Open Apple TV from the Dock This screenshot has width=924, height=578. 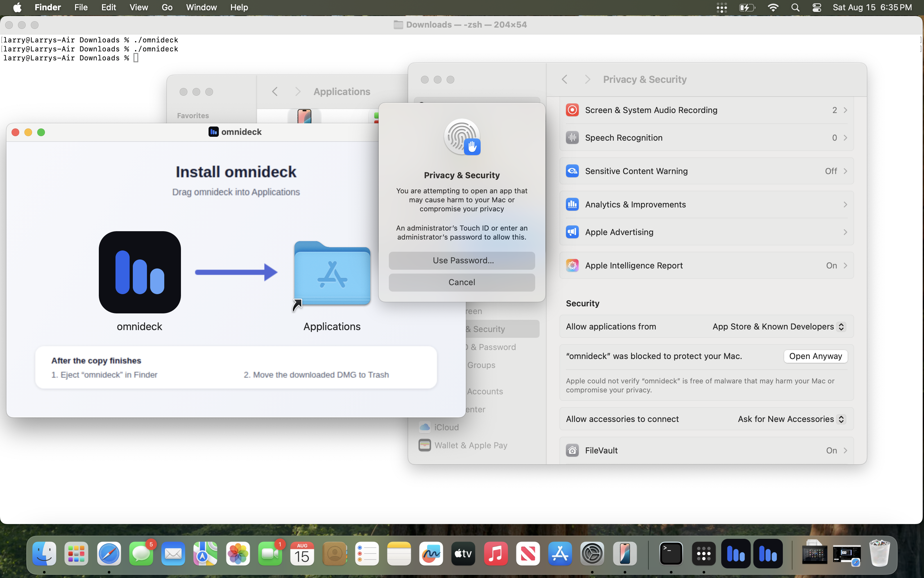[464, 553]
